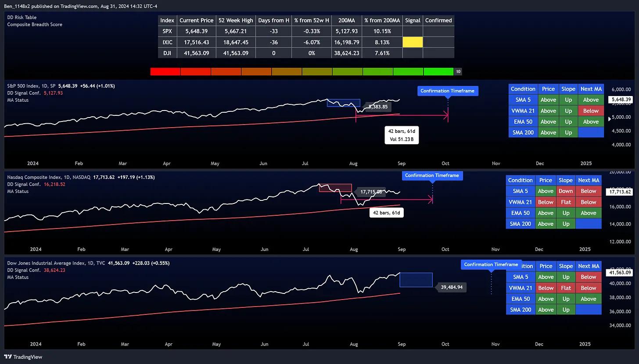Click the % from 200MA column header
Viewport: 639px width, 364px height.
pos(382,20)
